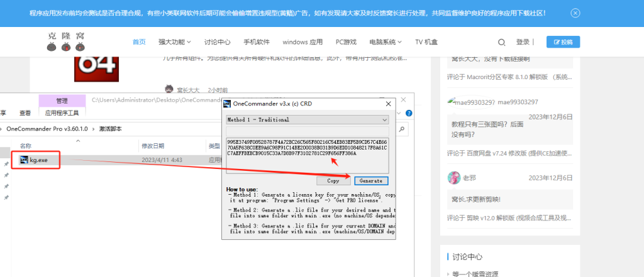Open the 克隆窝 site logo
This screenshot has width=644, height=277.
65,41
